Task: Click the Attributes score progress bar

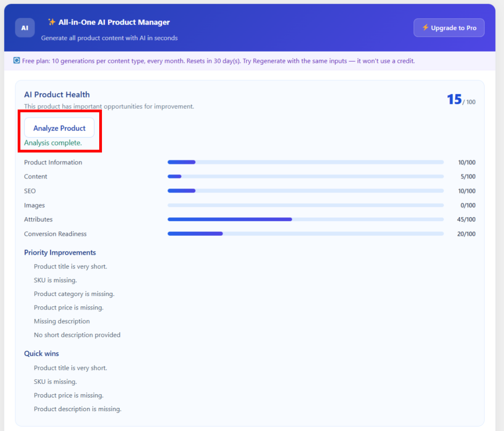Action: click(305, 219)
